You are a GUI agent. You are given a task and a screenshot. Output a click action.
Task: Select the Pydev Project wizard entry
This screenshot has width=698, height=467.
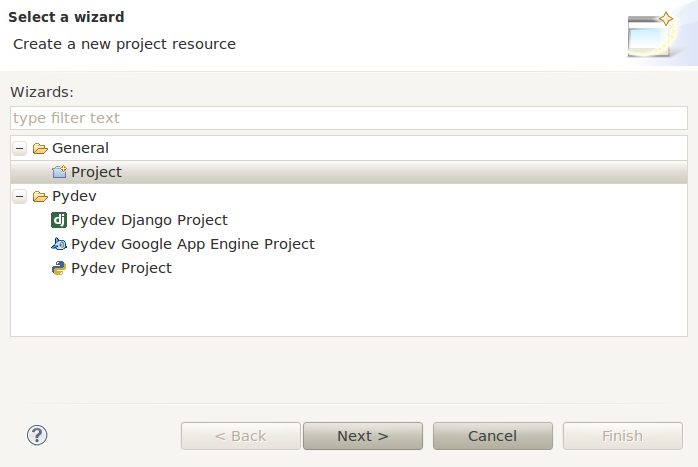click(121, 268)
